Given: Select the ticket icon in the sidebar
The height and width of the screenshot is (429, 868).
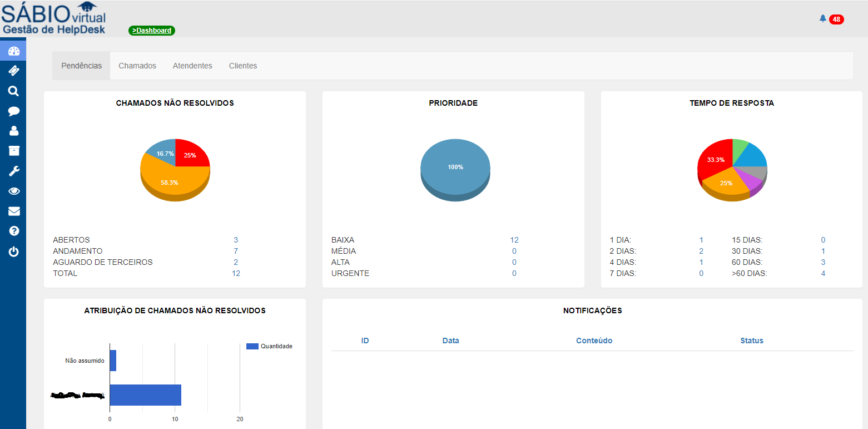Looking at the screenshot, I should [13, 71].
